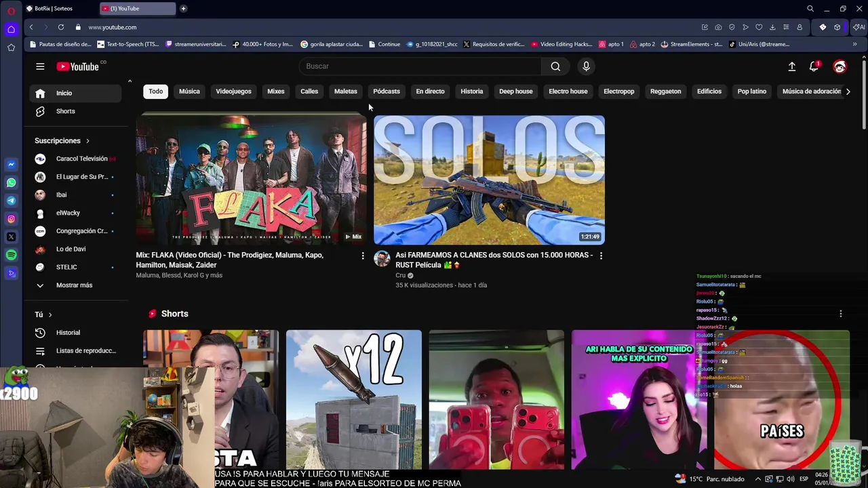The width and height of the screenshot is (868, 488).
Task: Open STELIC channel subscription
Action: [76, 267]
